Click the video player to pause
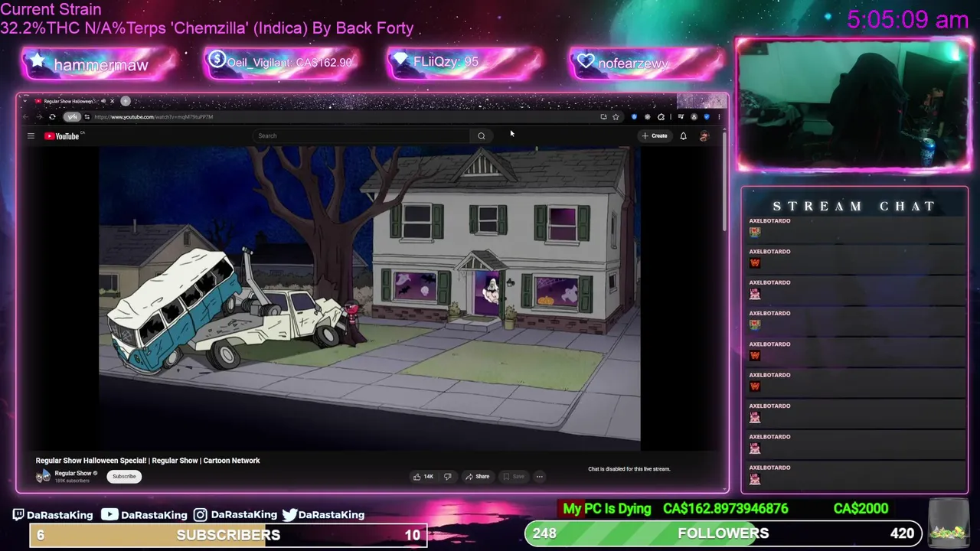This screenshot has height=551, width=980. [x=369, y=298]
